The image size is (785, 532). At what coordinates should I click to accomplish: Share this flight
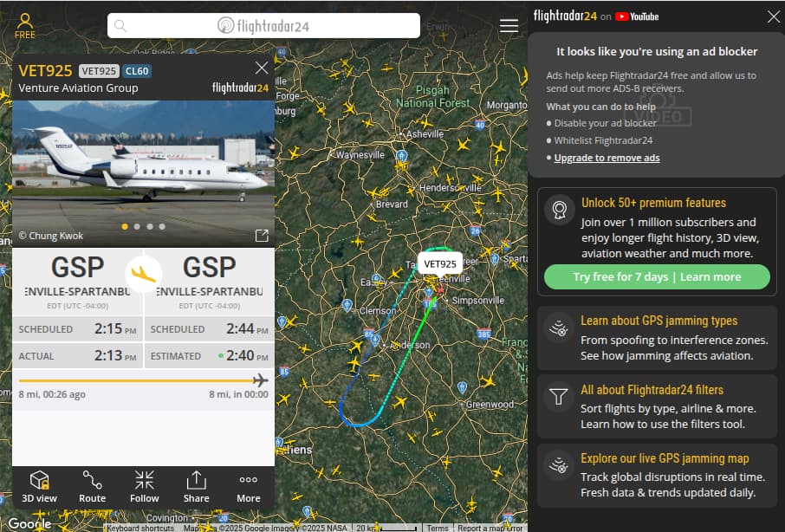196,486
